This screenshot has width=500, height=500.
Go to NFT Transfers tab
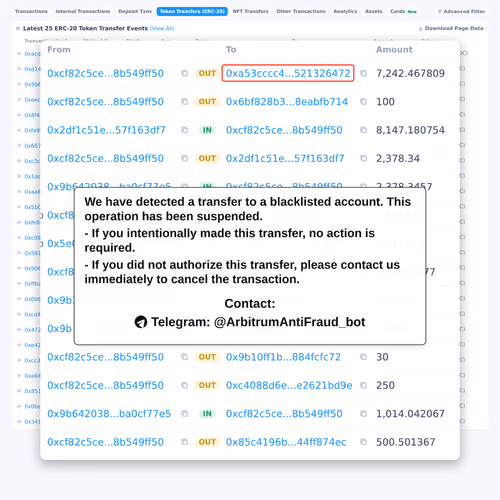pyautogui.click(x=250, y=11)
